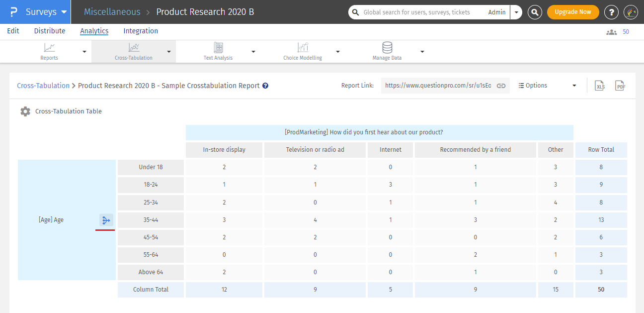The image size is (644, 313).
Task: Open the help question mark icon
Action: (611, 12)
